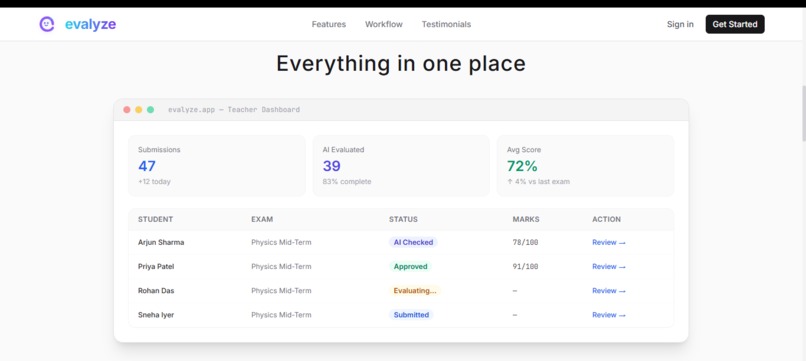Click Physics Mid-Term in Priya Patel row

tap(281, 266)
